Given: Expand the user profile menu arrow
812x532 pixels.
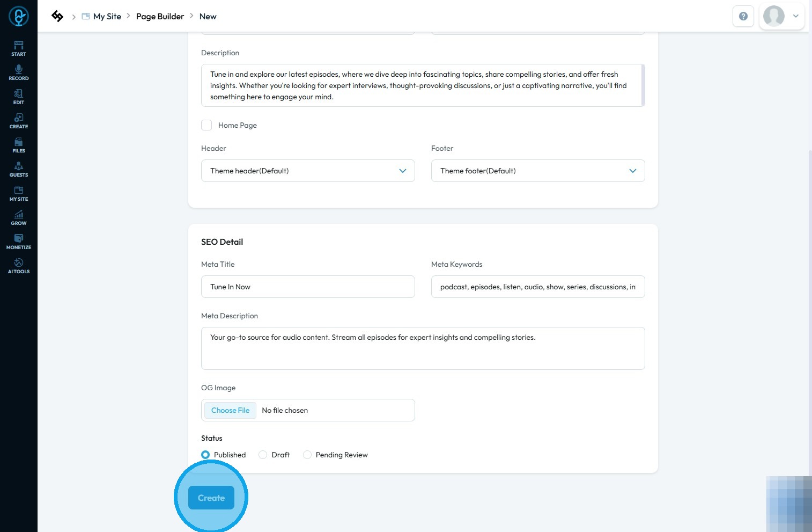Looking at the screenshot, I should (x=796, y=16).
